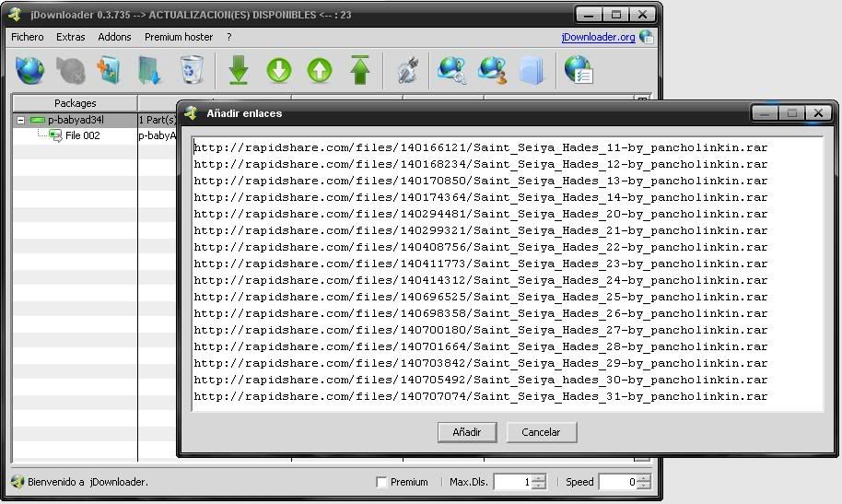The height and width of the screenshot is (504, 842).
Task: Click the Max.Dls. input field
Action: point(513,482)
